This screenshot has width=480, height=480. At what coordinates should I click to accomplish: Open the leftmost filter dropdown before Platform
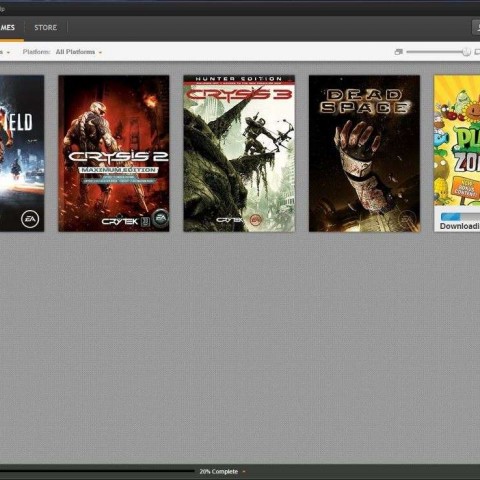pos(5,52)
